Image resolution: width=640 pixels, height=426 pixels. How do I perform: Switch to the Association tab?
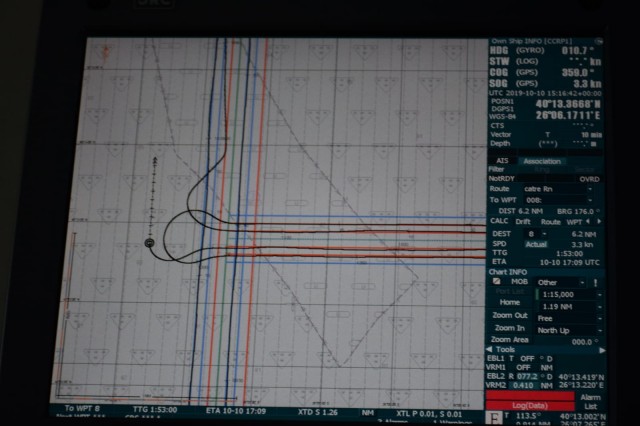coord(542,161)
